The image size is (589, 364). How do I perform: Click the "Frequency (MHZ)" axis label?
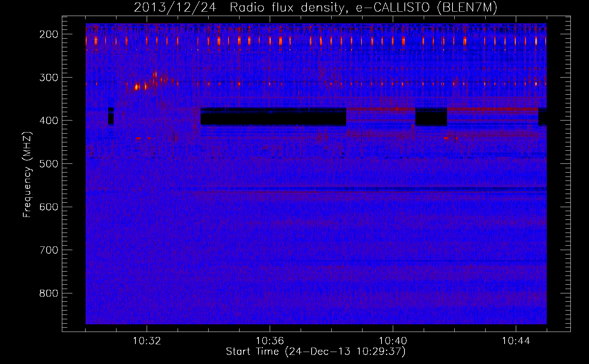27,175
